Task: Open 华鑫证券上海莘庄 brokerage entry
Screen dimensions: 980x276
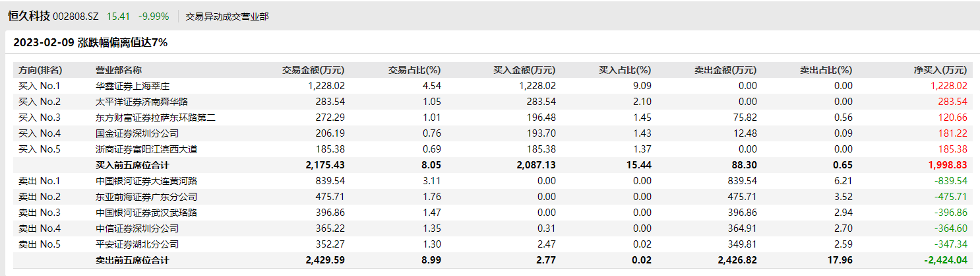Action: pyautogui.click(x=133, y=86)
